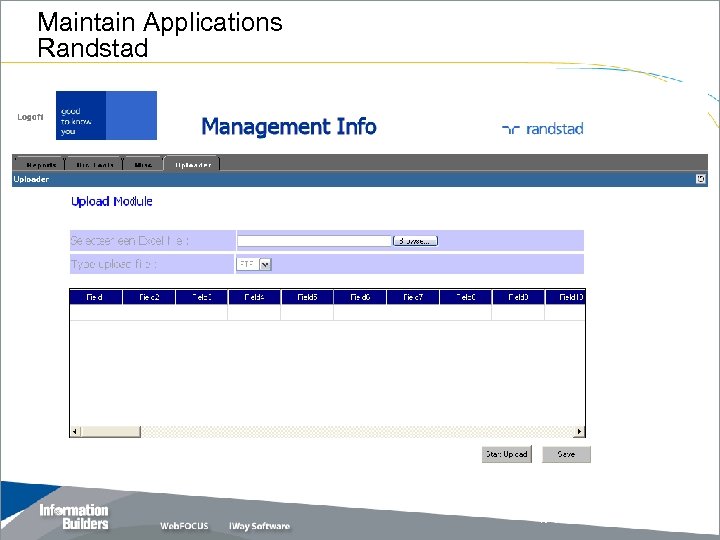Viewport: 720px width, 540px height.
Task: Click the Start Upload button
Action: pyautogui.click(x=506, y=454)
